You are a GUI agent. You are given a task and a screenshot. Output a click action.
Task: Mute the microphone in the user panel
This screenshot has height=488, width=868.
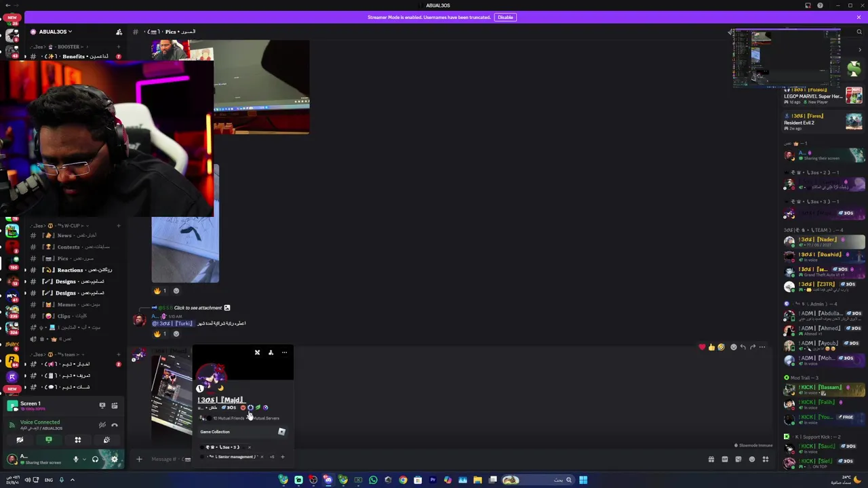(x=75, y=460)
